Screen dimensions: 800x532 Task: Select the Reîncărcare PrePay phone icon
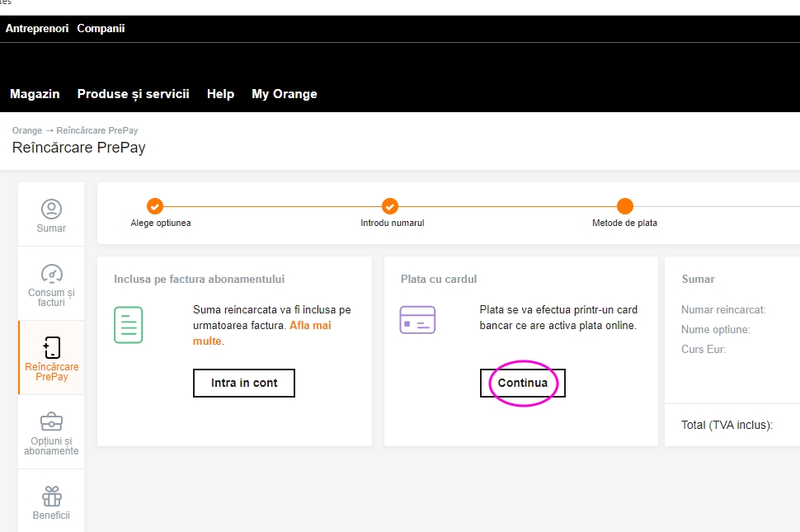[51, 348]
